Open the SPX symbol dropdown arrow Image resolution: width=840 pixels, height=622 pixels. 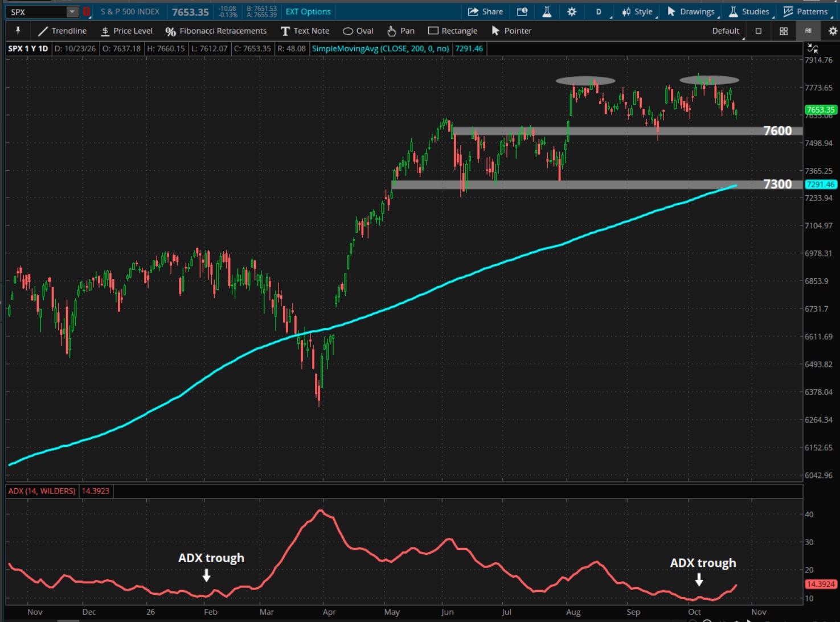coord(72,11)
